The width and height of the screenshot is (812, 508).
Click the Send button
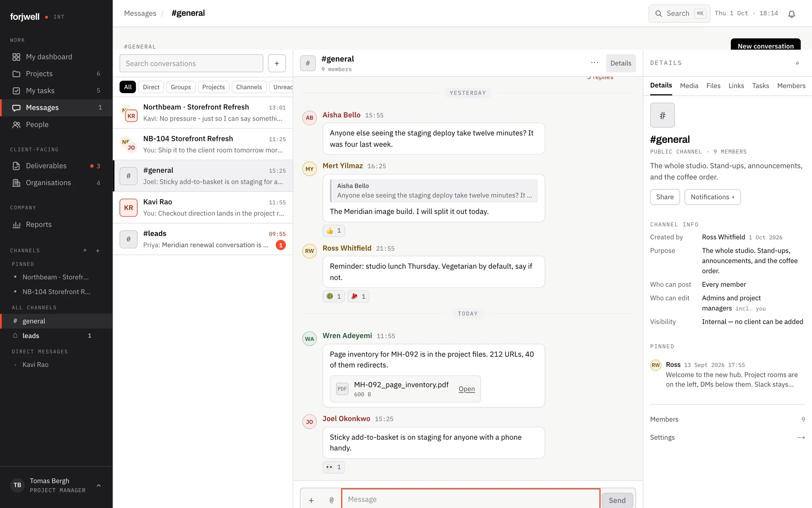point(617,500)
